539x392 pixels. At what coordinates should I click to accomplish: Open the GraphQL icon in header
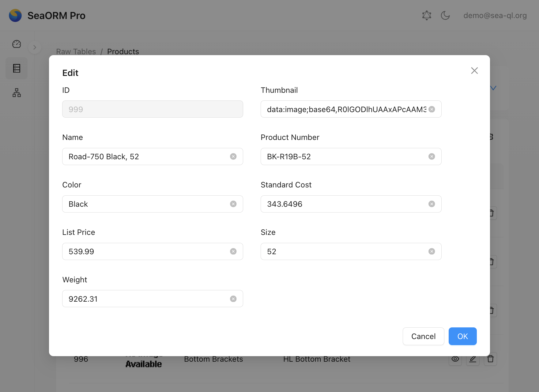point(427,15)
